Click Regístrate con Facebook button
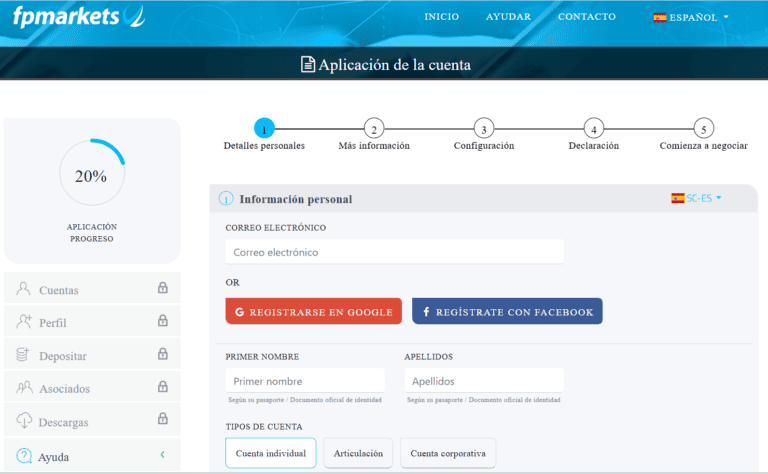Screen dimensions: 768x474 (507, 312)
